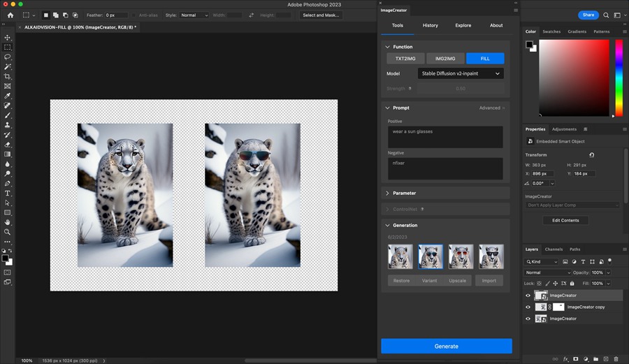This screenshot has height=364, width=629.
Task: Open the About tab
Action: click(x=496, y=25)
